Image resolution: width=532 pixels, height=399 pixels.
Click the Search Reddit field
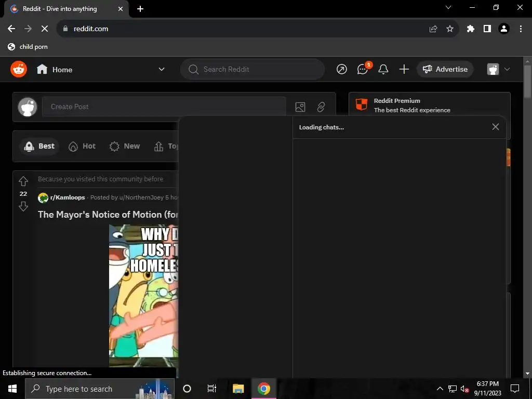click(252, 69)
